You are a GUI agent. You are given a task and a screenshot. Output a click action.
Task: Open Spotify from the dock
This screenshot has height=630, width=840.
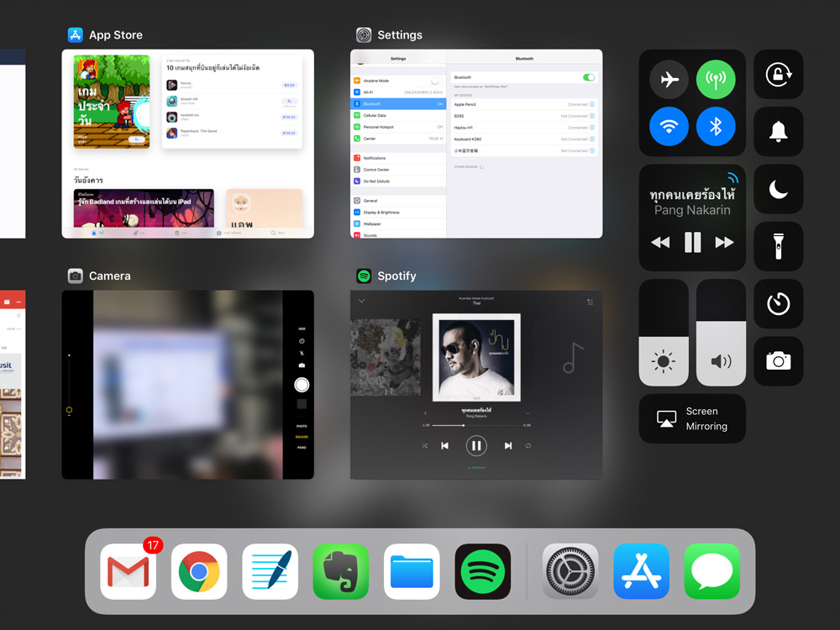[x=483, y=571]
